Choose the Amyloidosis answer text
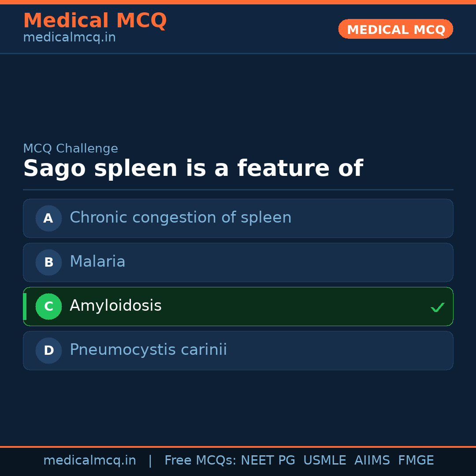 [x=115, y=306]
